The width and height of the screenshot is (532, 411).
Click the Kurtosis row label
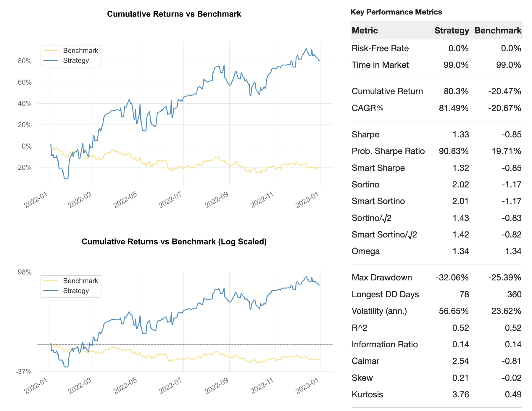tap(367, 394)
